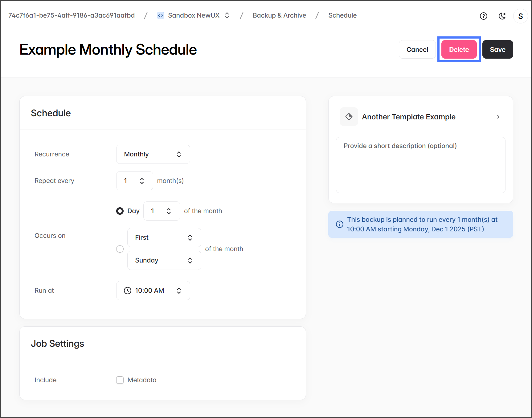The width and height of the screenshot is (532, 418).
Task: Open the Recurrence Monthly dropdown
Action: pos(153,154)
